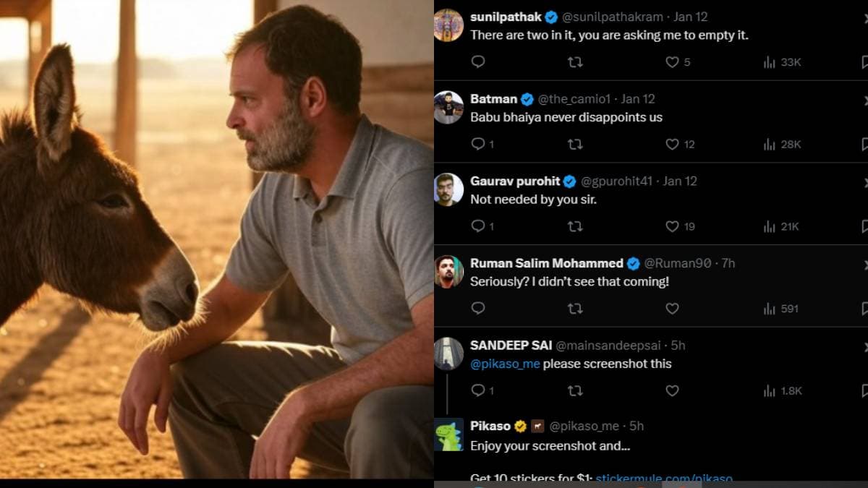Like Gaurav purohit's tweet
The height and width of the screenshot is (488, 868).
[x=672, y=226]
